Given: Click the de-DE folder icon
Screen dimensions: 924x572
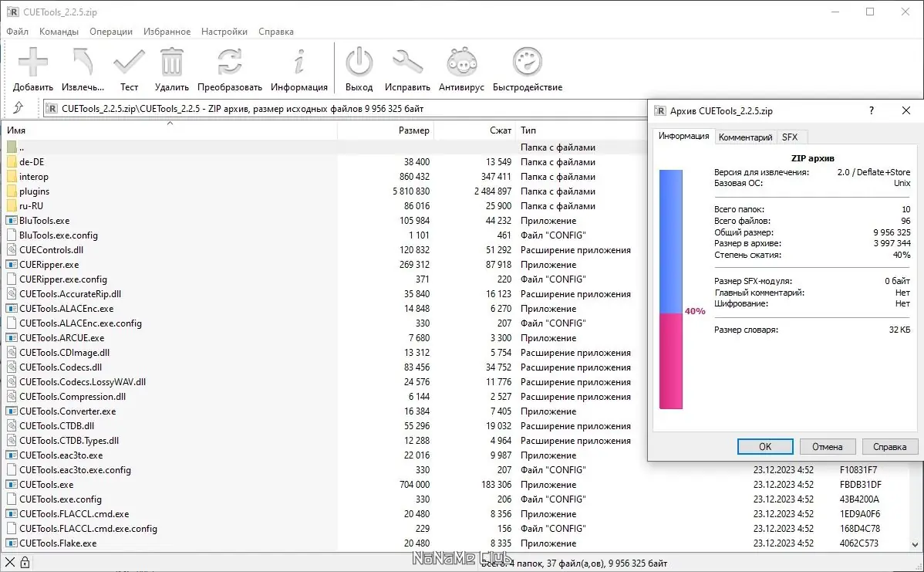Looking at the screenshot, I should coord(12,161).
